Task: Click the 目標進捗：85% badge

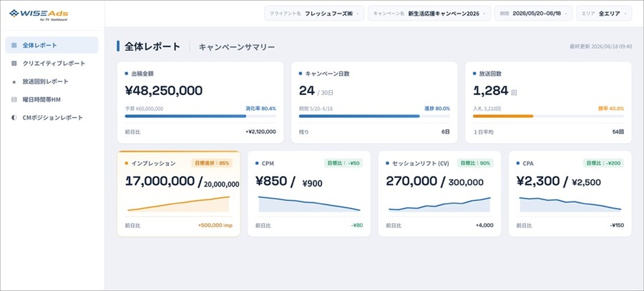Action: coord(212,163)
